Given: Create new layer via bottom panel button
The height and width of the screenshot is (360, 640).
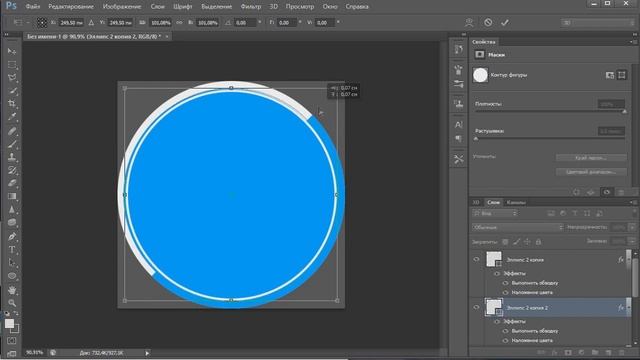Looking at the screenshot, I should point(608,352).
